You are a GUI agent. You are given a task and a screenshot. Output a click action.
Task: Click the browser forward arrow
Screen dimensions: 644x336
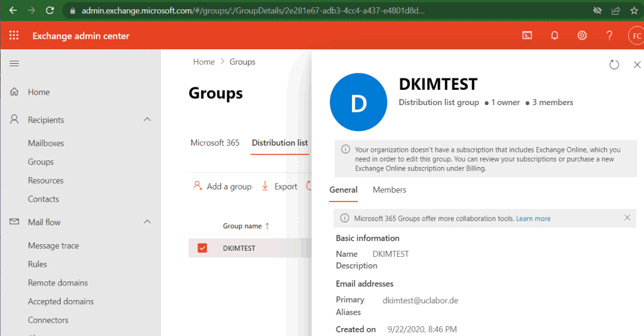32,10
